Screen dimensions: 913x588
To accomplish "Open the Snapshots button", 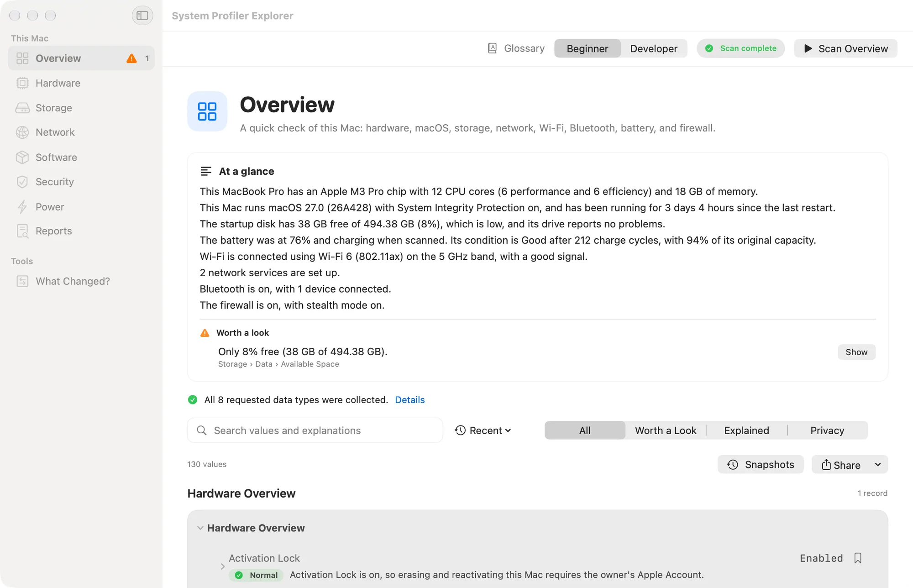I will pos(761,465).
